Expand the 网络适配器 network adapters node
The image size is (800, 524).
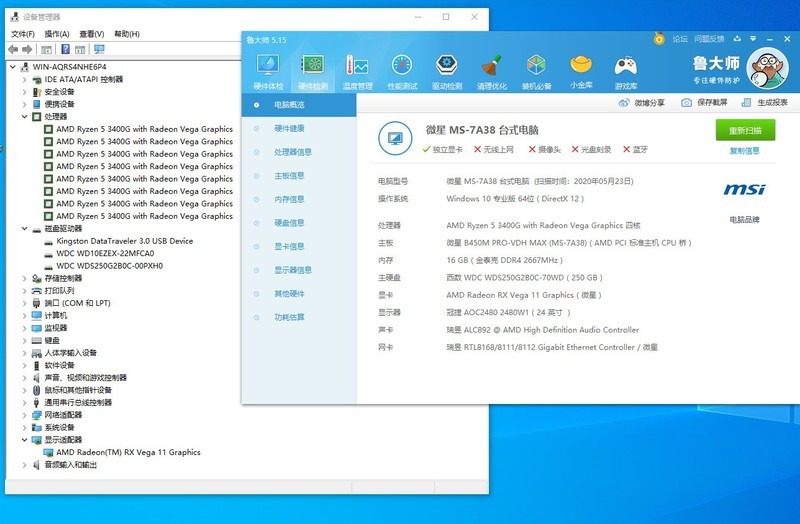25,415
